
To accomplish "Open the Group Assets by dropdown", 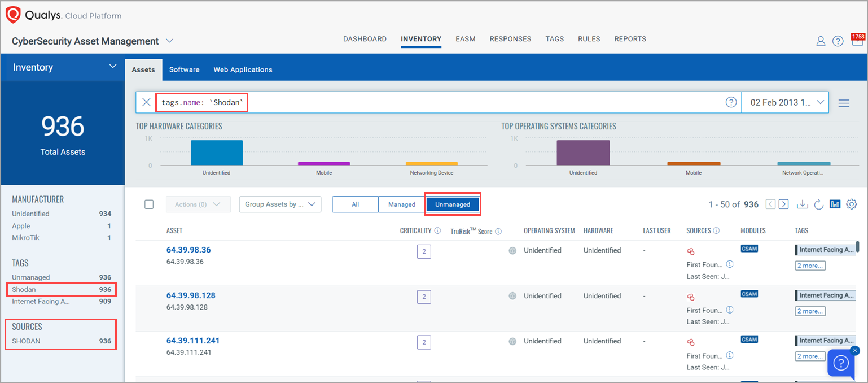I will click(x=280, y=204).
